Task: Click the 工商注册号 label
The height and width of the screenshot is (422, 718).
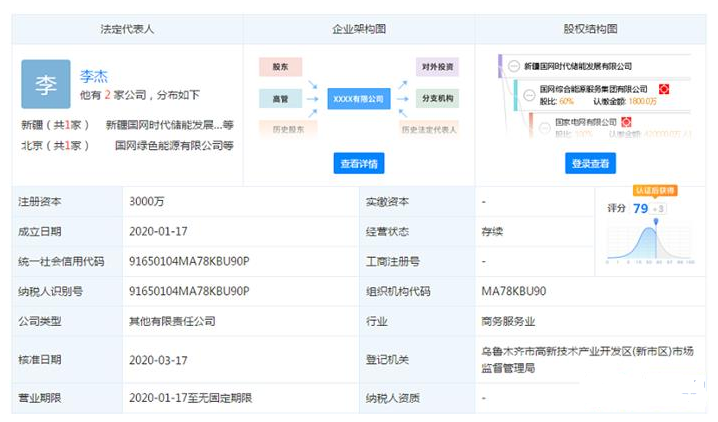Action: tap(392, 261)
